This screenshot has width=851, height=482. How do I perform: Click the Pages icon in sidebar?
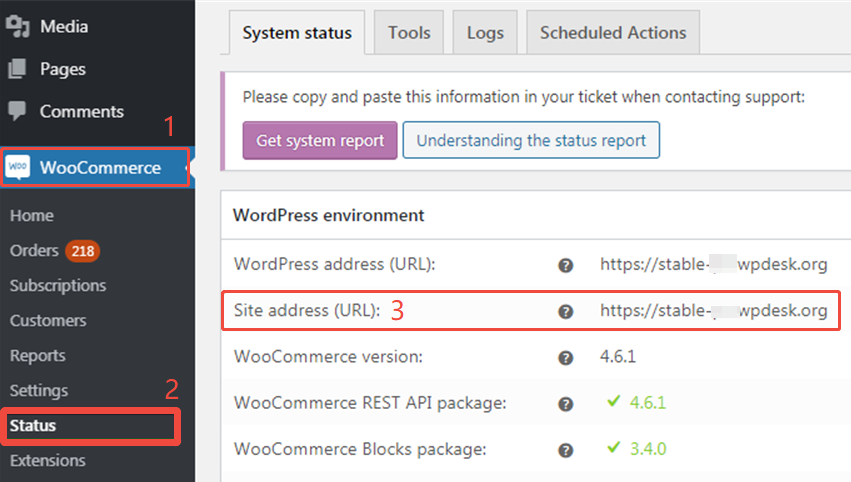[x=17, y=69]
